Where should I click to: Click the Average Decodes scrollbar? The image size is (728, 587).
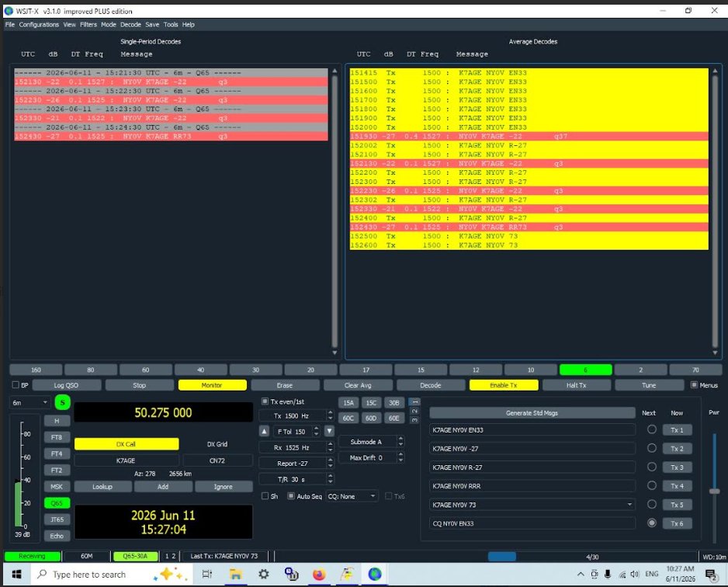click(715, 214)
